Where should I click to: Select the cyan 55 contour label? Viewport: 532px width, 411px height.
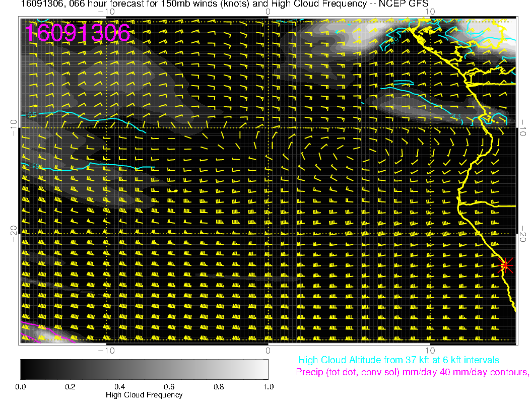[32, 116]
